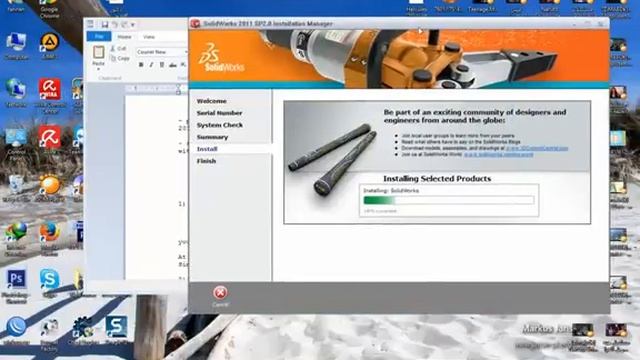640x360 pixels.
Task: Select the System Check step in sidebar
Action: pos(220,125)
